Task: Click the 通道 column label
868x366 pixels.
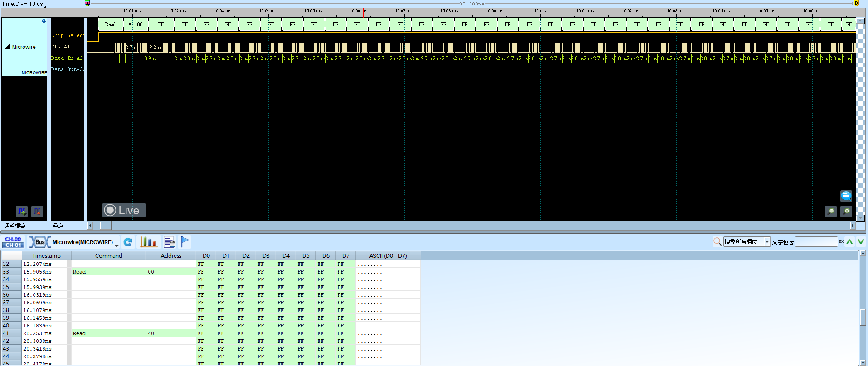Action: coord(58,226)
